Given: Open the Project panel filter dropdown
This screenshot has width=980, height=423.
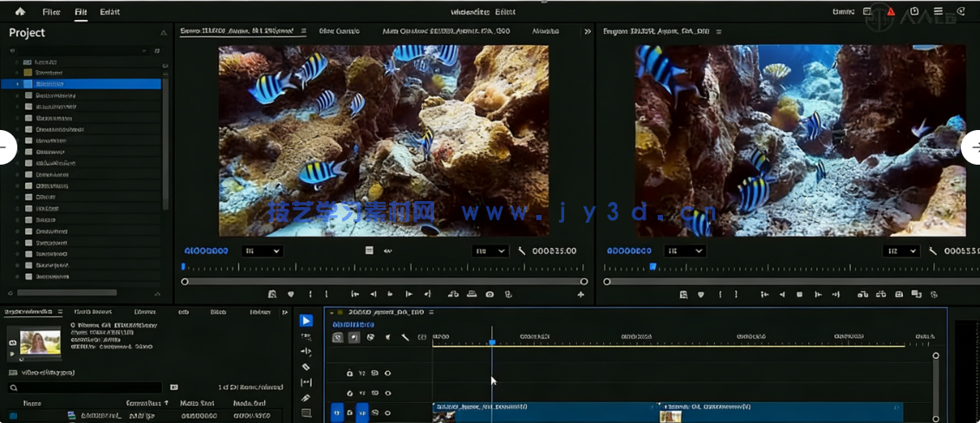Looking at the screenshot, I should click(145, 50).
